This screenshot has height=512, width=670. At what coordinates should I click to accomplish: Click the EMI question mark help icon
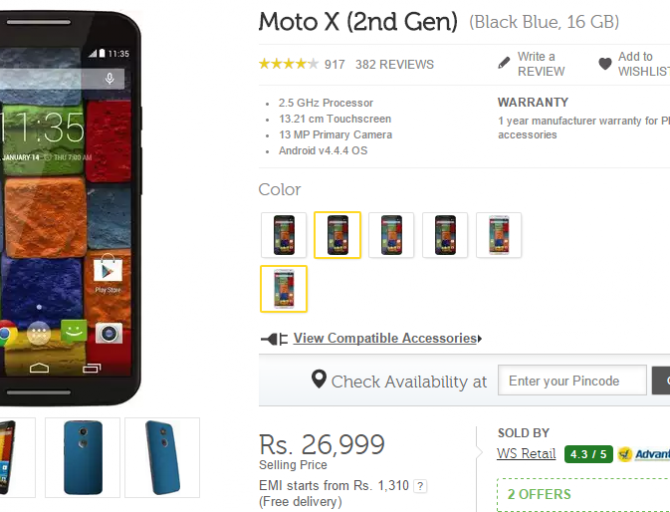[x=420, y=486]
